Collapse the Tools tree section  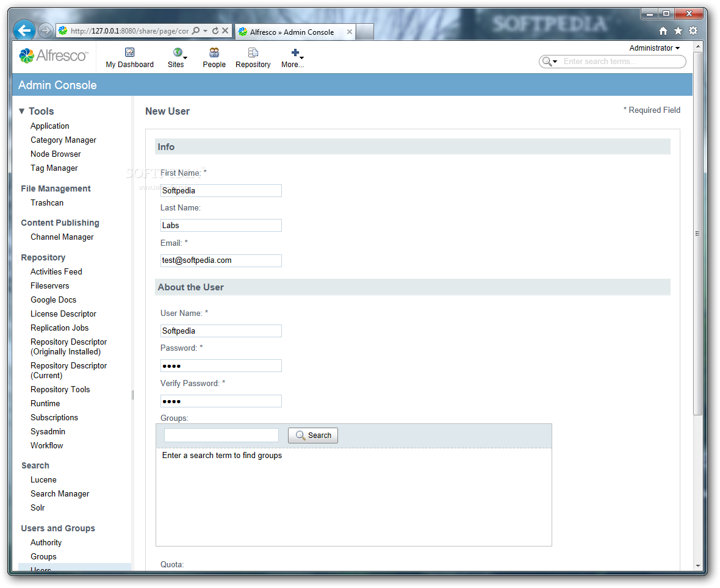[x=21, y=111]
